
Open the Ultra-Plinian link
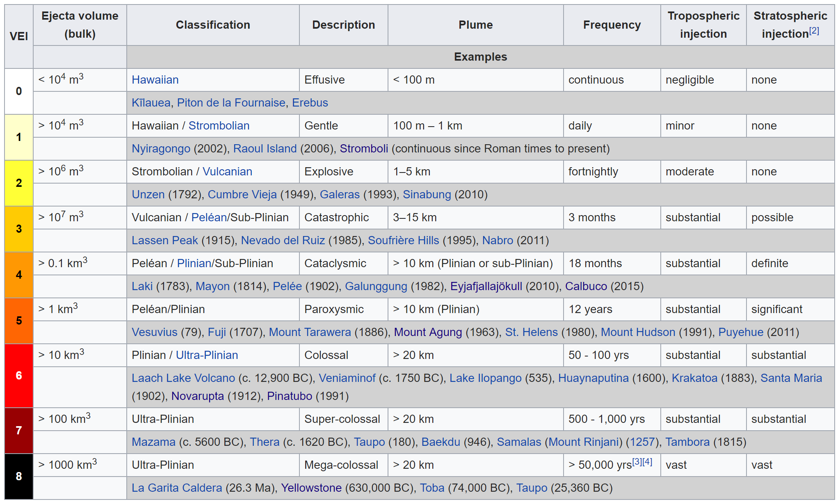(x=207, y=355)
